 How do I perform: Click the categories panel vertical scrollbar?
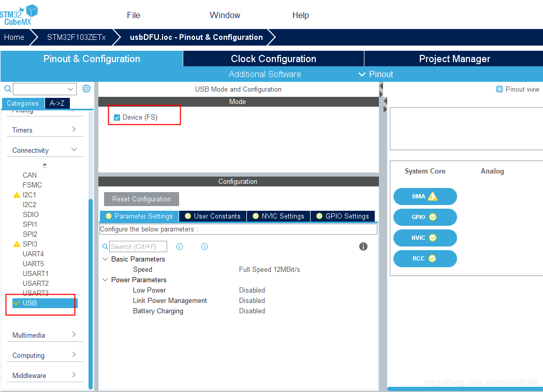[x=91, y=294]
